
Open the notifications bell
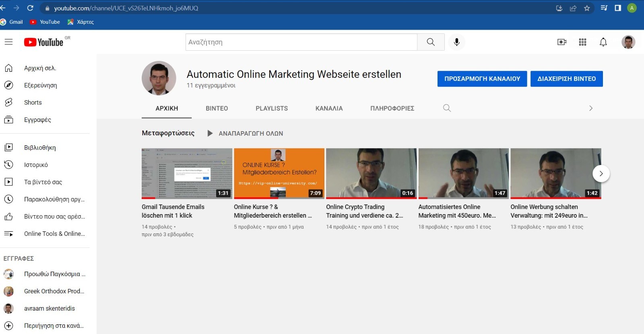[603, 42]
